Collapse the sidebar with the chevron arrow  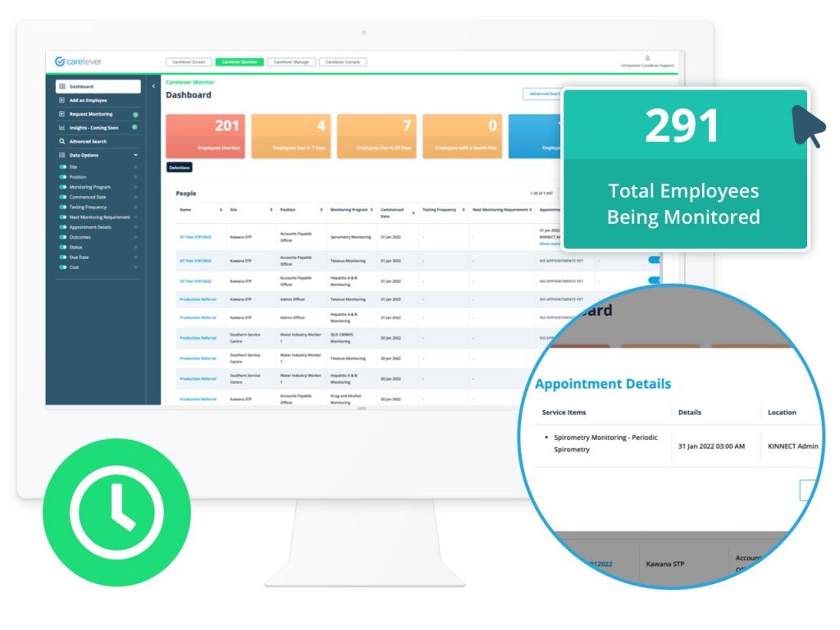pyautogui.click(x=152, y=85)
